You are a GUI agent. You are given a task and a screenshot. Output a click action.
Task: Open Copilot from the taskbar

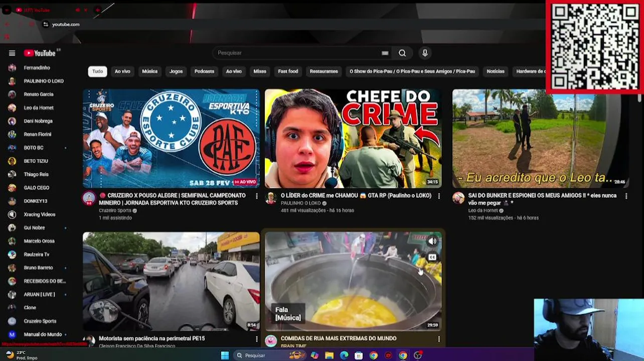coord(314,355)
